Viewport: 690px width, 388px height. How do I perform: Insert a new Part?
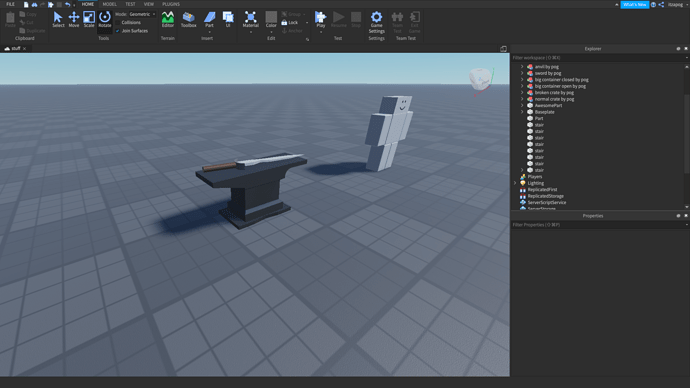click(x=209, y=19)
